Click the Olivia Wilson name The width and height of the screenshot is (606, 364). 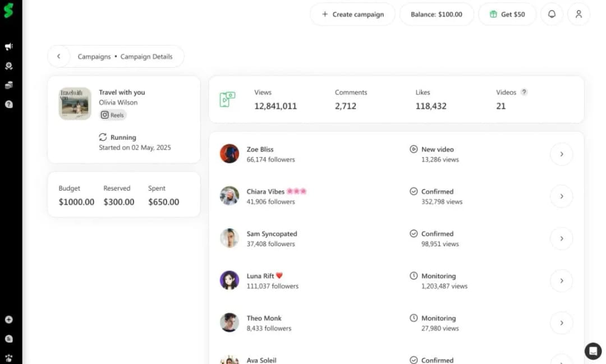118,103
